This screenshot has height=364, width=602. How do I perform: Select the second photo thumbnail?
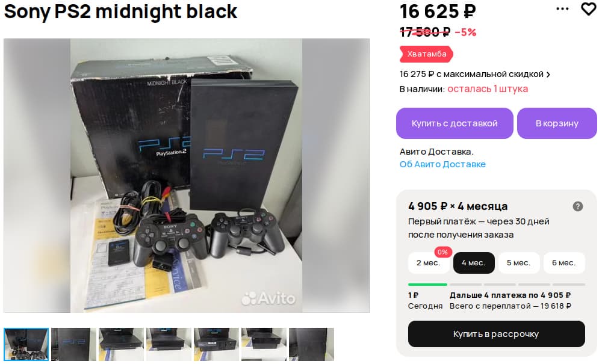click(73, 344)
